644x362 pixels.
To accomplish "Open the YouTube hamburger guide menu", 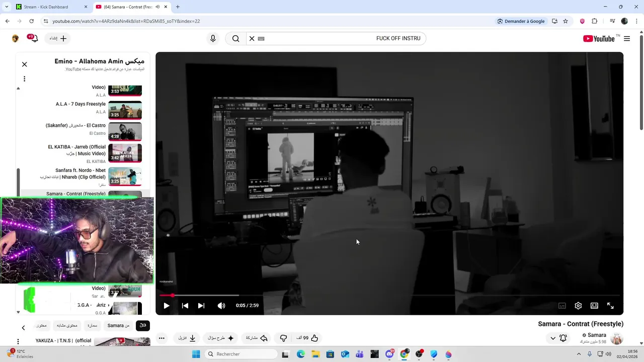I will [x=627, y=39].
